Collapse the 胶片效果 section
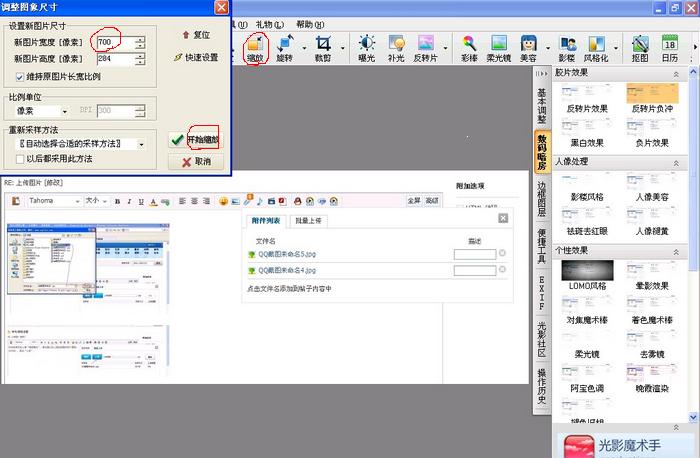700x458 pixels. 677,74
